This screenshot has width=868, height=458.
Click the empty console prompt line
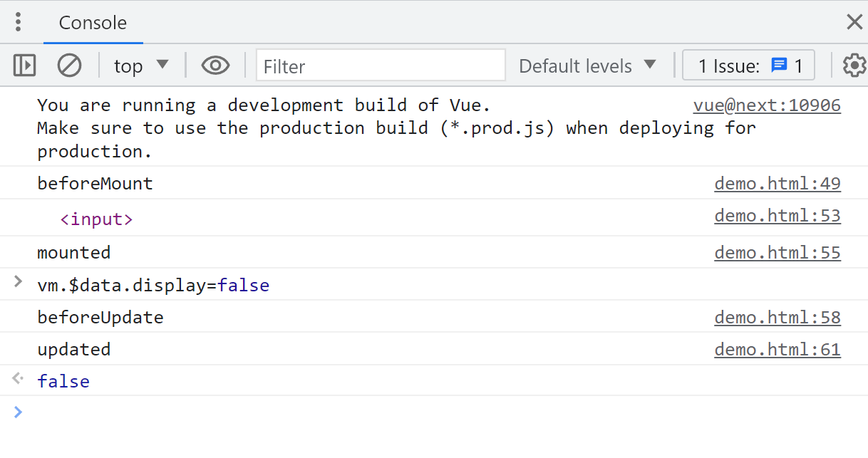(428, 412)
